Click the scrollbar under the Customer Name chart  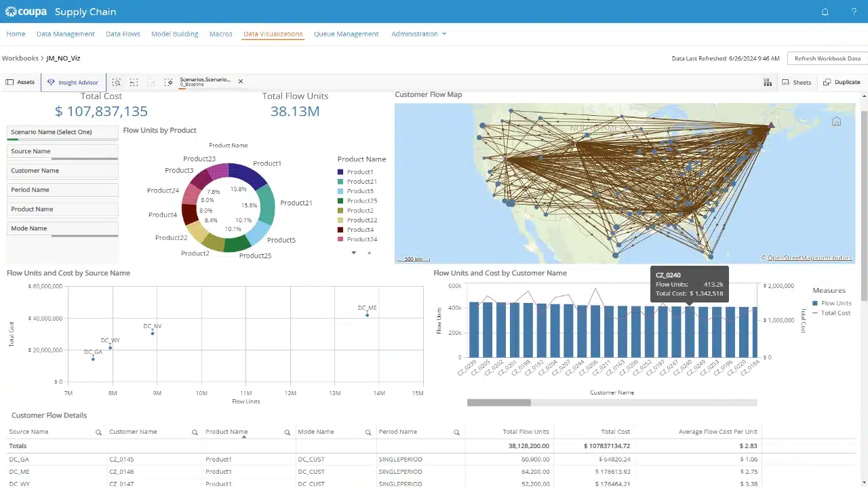498,402
